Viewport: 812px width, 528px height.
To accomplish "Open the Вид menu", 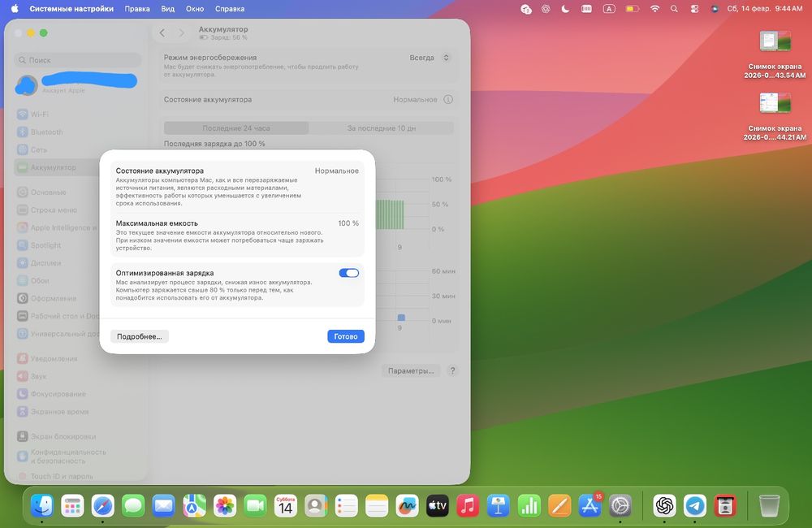I will [168, 9].
